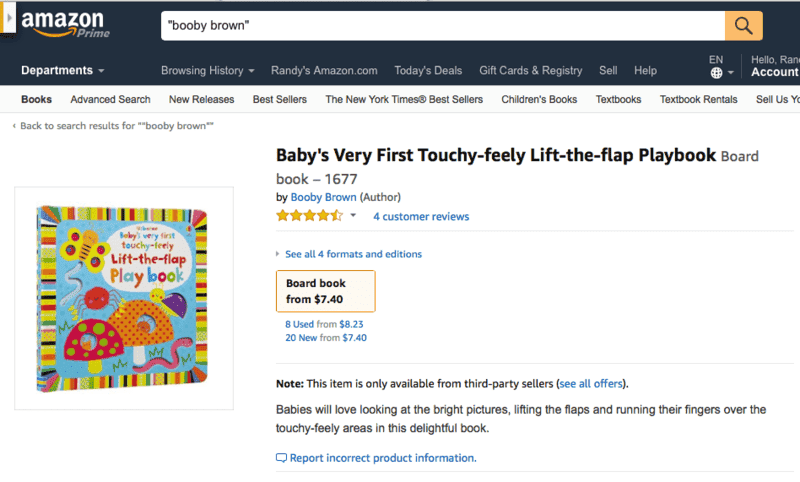Open Today's Deals in the navigation bar
Image resolution: width=800 pixels, height=482 pixels.
(x=428, y=71)
